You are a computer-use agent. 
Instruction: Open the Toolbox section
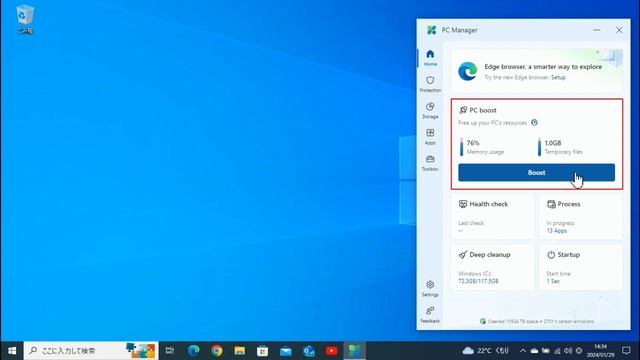(x=430, y=163)
